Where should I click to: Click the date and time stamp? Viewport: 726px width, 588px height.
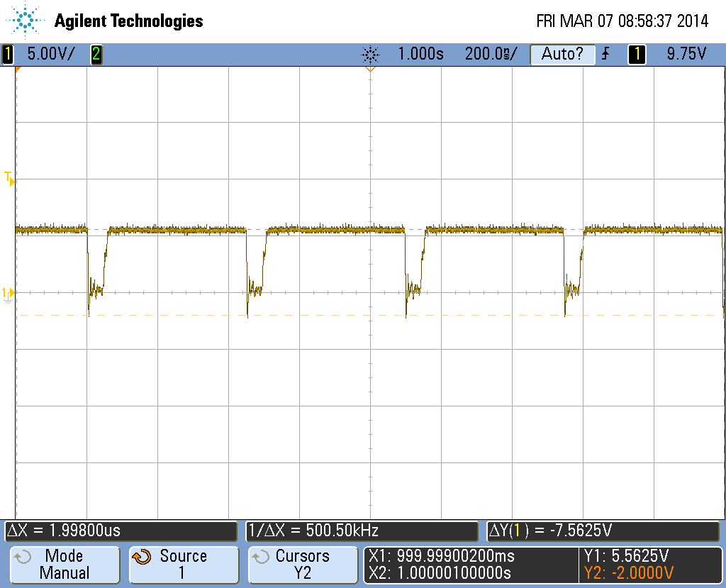click(x=622, y=21)
